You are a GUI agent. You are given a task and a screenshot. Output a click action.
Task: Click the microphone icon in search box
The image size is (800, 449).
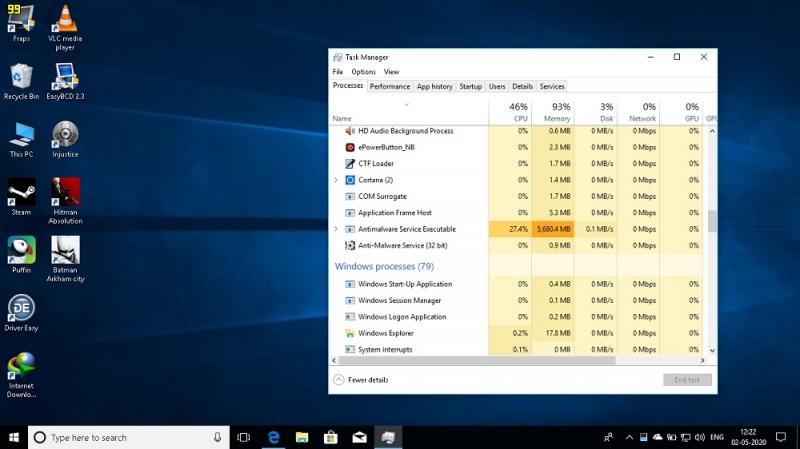tap(217, 437)
